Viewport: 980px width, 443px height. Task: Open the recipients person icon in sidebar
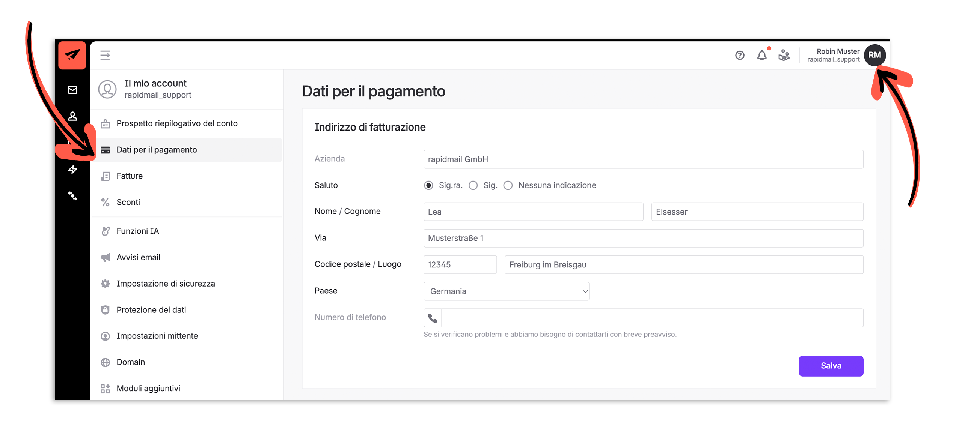coord(72,116)
